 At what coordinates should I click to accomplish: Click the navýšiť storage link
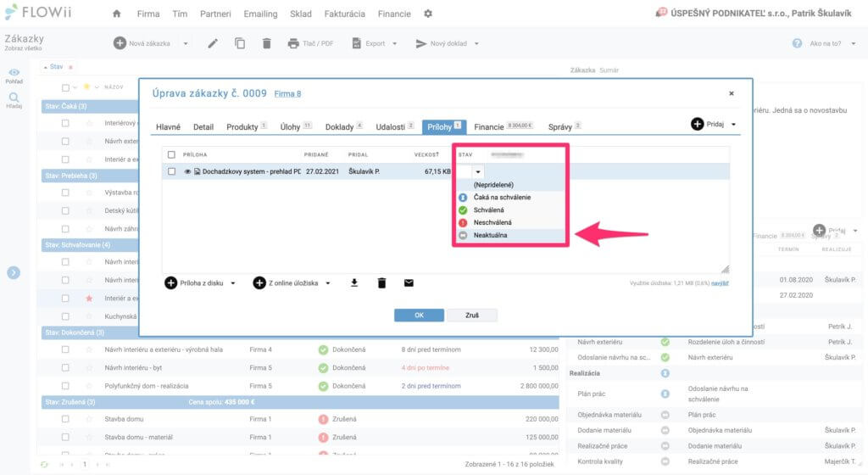(720, 283)
